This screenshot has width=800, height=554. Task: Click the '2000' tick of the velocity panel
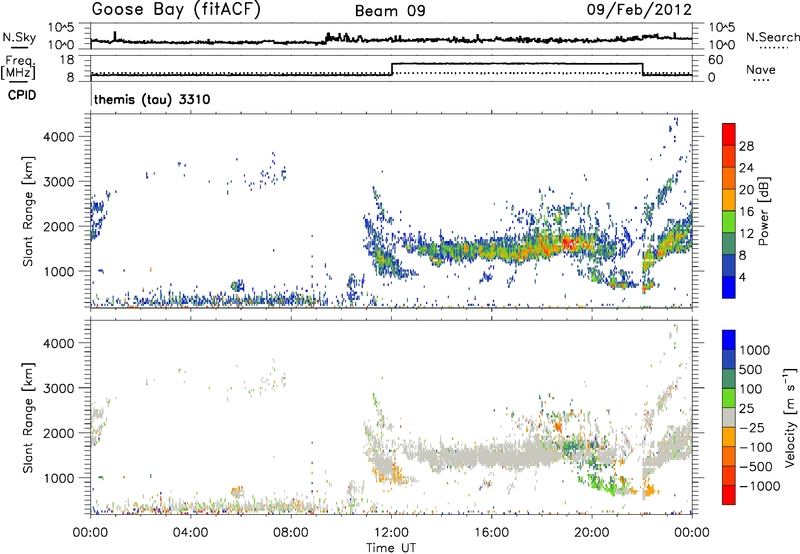(x=58, y=433)
